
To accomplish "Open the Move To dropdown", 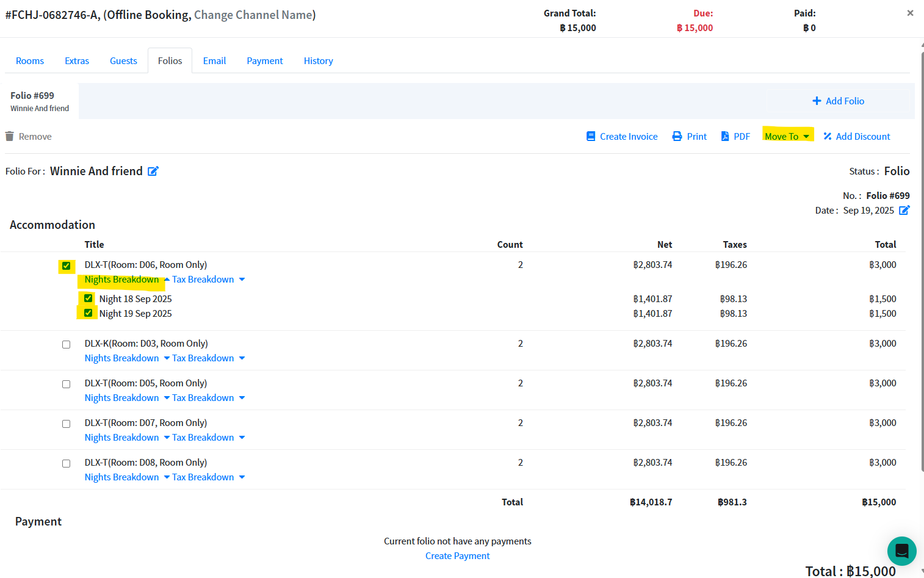I will [x=787, y=137].
